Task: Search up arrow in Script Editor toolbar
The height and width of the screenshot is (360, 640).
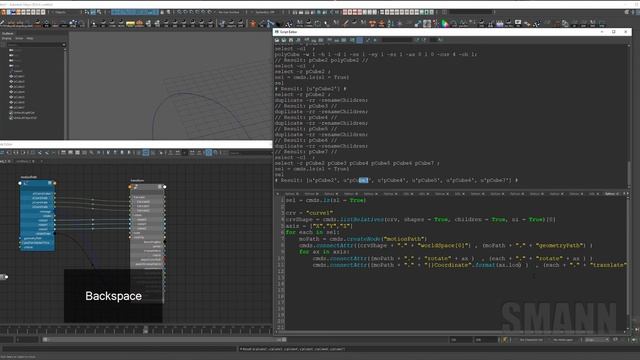Action: point(424,40)
